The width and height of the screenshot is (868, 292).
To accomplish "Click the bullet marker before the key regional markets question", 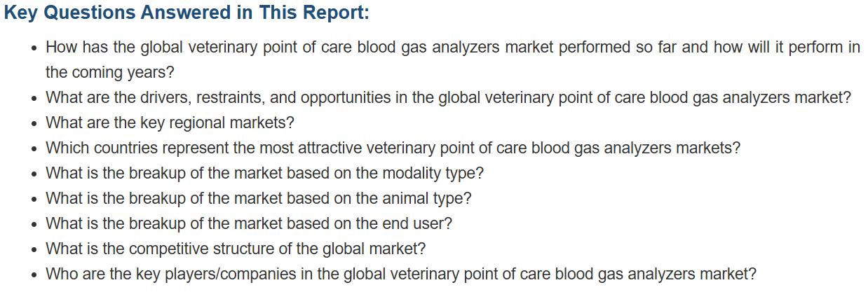I will click(x=35, y=124).
